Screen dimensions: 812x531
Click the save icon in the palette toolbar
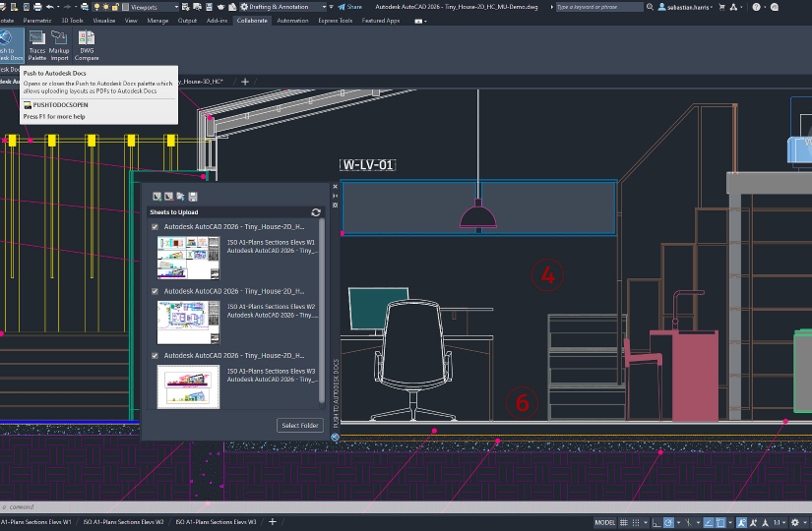193,196
